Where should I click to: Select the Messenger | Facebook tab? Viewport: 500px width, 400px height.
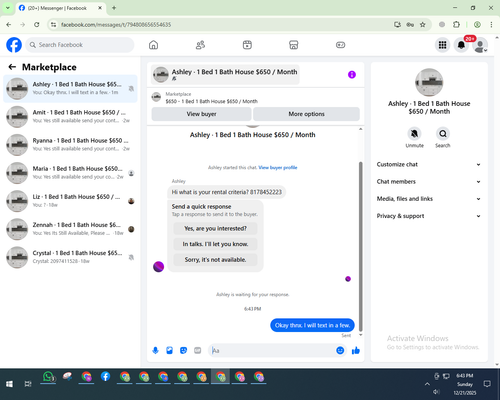click(x=60, y=8)
